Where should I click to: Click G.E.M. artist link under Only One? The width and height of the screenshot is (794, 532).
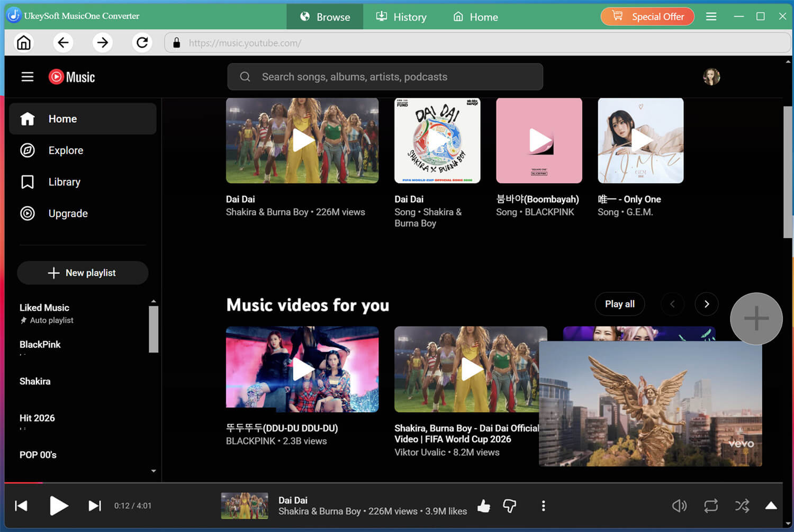coord(639,212)
